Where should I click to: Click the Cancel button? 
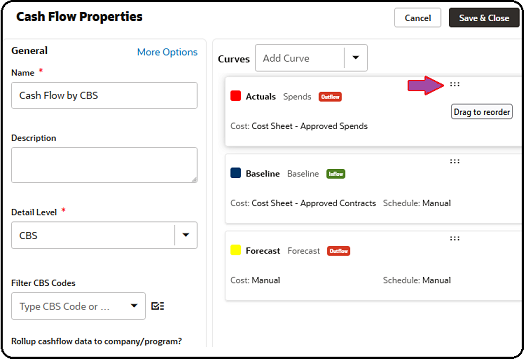(417, 18)
